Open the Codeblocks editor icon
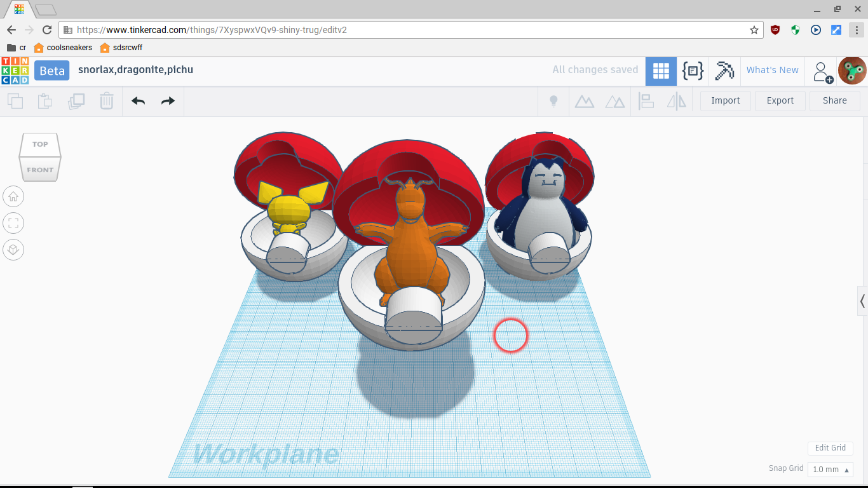868x488 pixels. coord(693,71)
